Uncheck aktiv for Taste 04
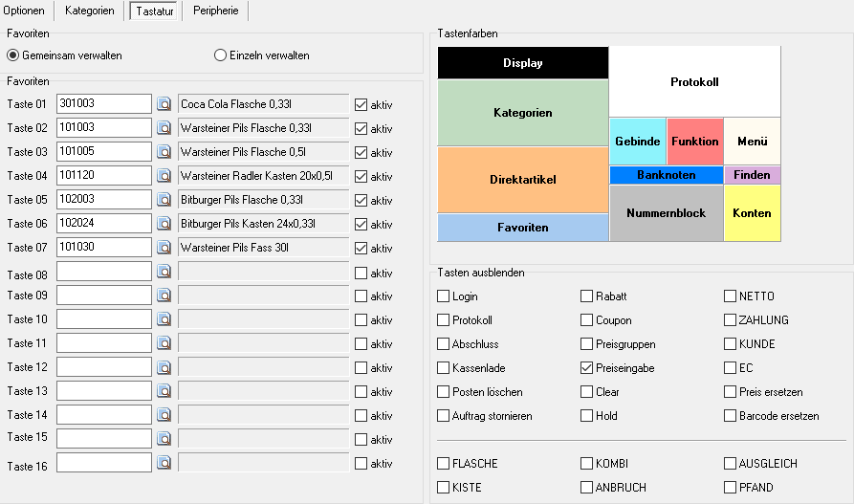This screenshot has width=854, height=504. (361, 177)
